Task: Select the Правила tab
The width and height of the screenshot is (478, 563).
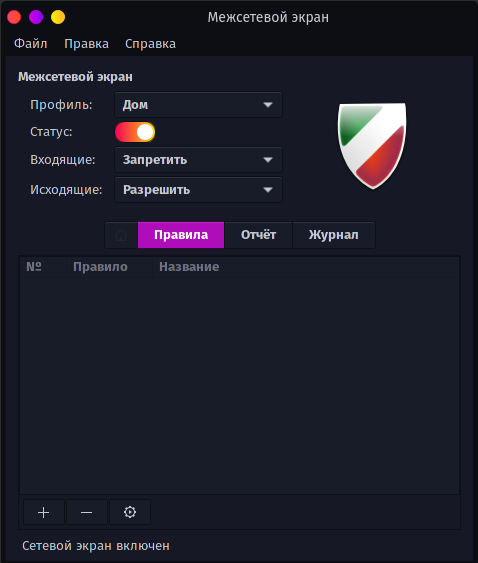Action: [181, 235]
